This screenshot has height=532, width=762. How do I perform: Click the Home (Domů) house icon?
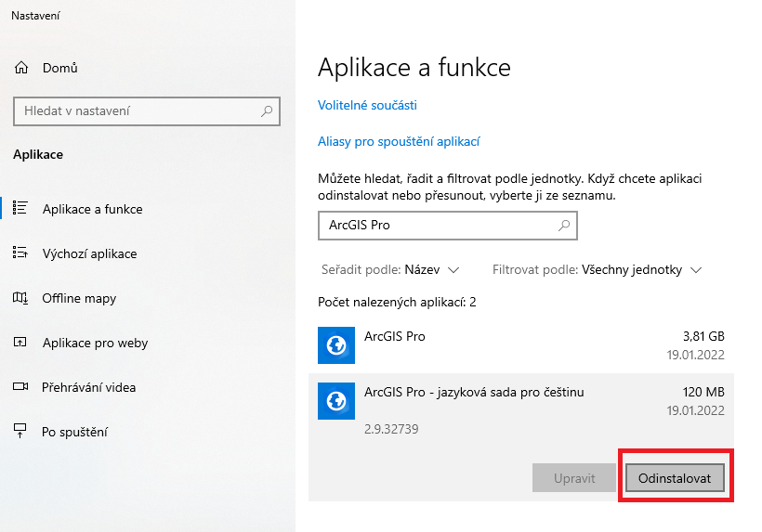point(20,68)
